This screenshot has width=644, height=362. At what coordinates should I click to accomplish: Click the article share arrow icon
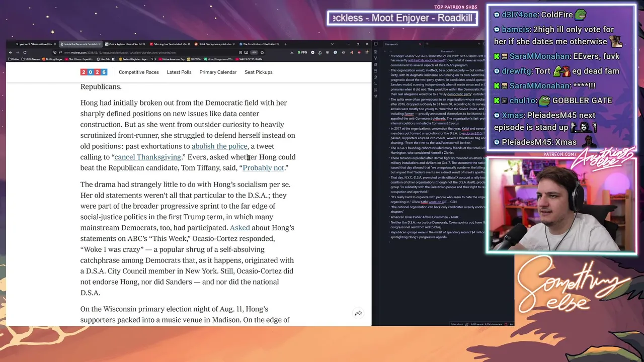358,313
